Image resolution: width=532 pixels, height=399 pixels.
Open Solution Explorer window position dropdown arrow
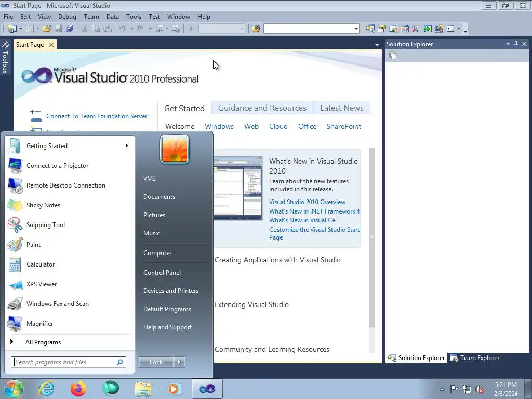click(x=508, y=44)
